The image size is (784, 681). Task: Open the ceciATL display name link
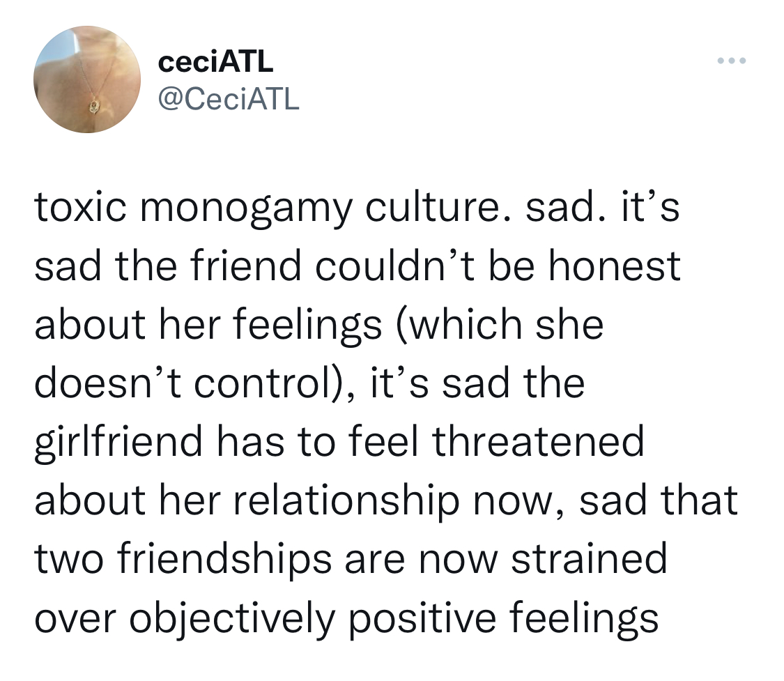tap(216, 63)
